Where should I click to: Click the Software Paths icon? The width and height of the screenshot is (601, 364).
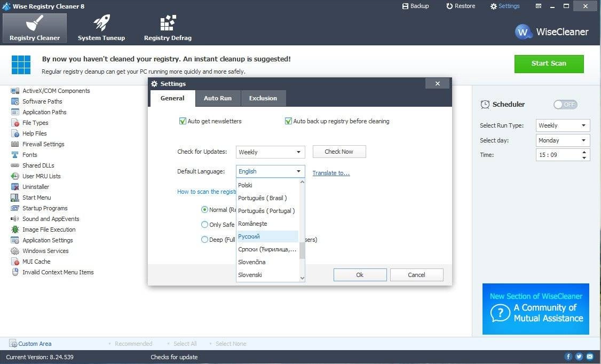point(15,101)
